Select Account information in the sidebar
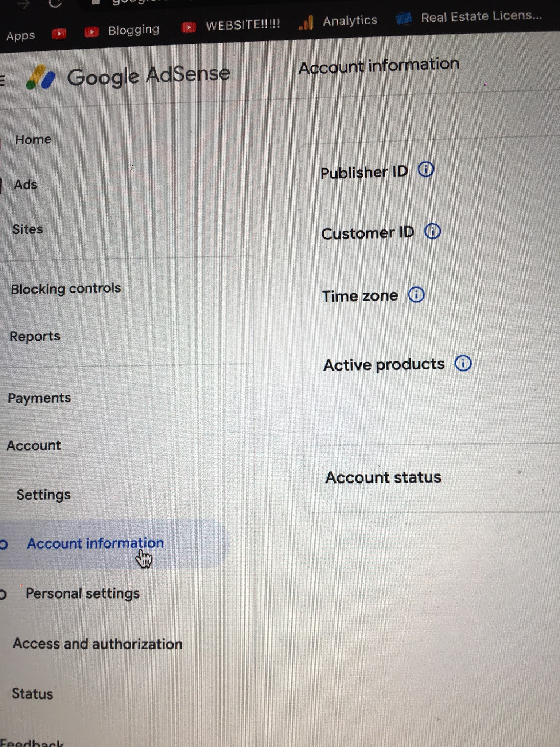Viewport: 560px width, 747px height. [96, 543]
